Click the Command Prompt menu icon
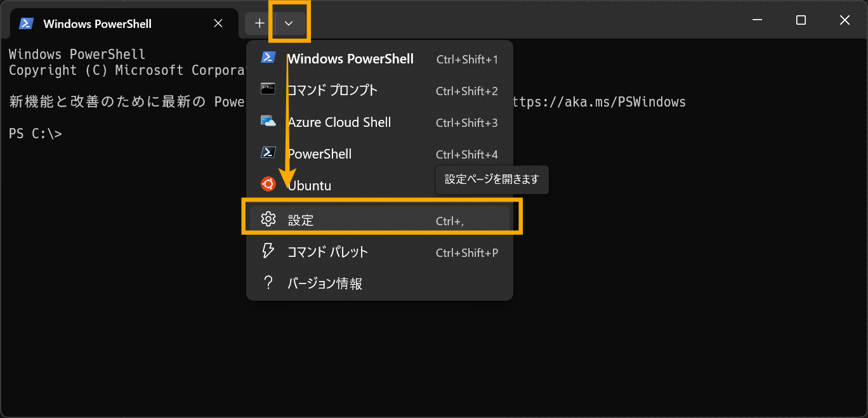 point(268,89)
